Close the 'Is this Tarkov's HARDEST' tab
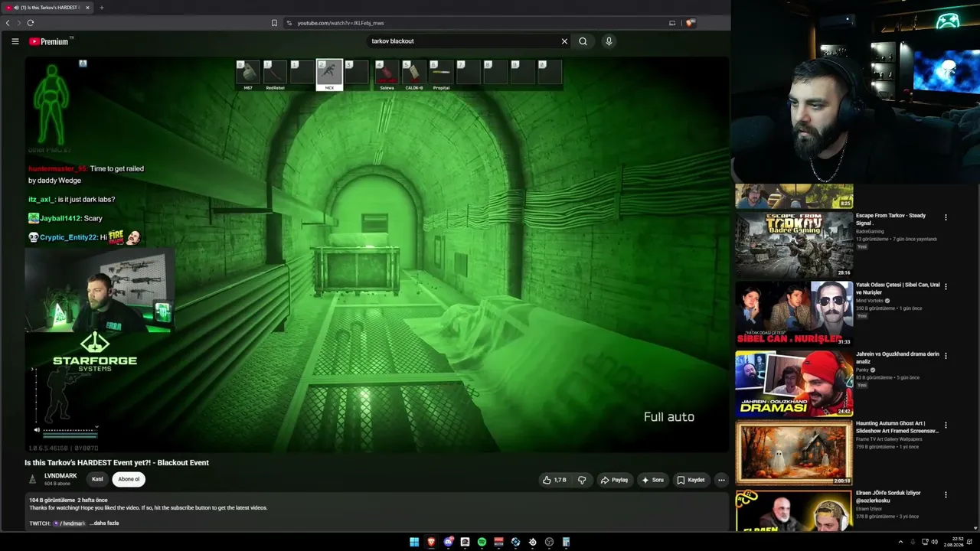 click(87, 8)
